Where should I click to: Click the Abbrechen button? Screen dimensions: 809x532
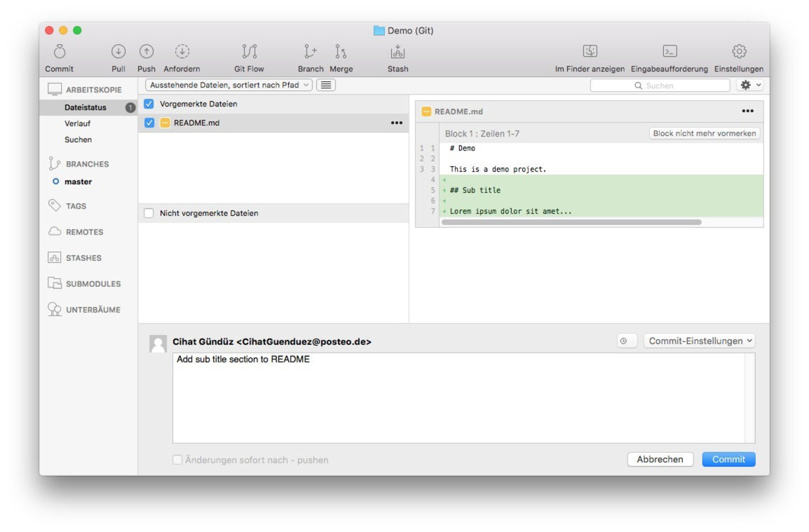tap(660, 459)
